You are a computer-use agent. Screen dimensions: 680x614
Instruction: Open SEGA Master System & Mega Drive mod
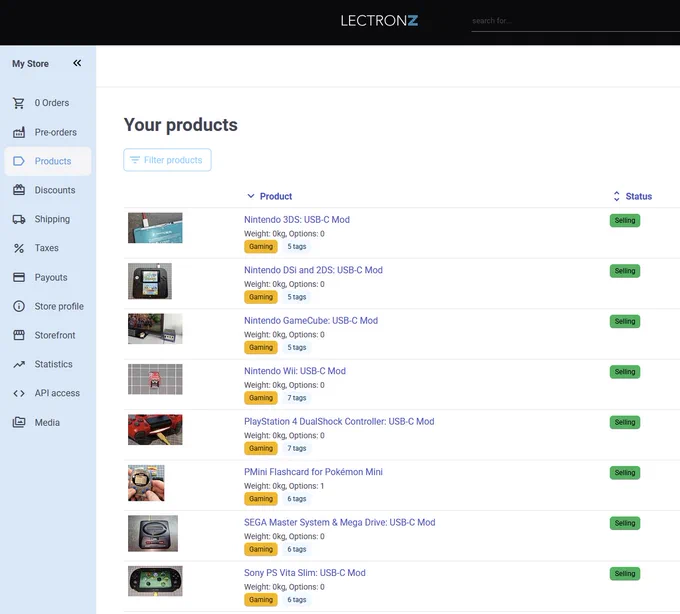click(340, 523)
